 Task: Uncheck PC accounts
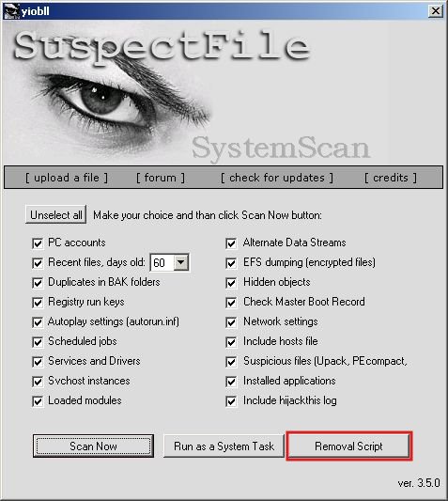click(x=38, y=243)
